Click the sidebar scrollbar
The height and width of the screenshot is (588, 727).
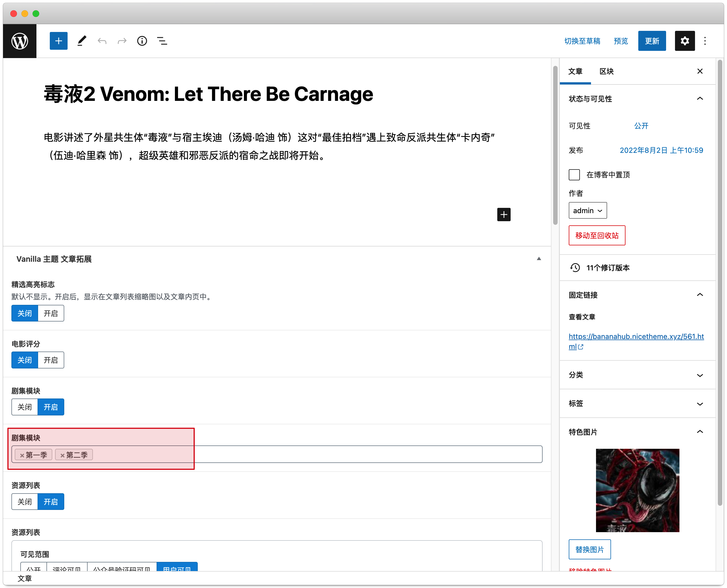[x=720, y=283]
